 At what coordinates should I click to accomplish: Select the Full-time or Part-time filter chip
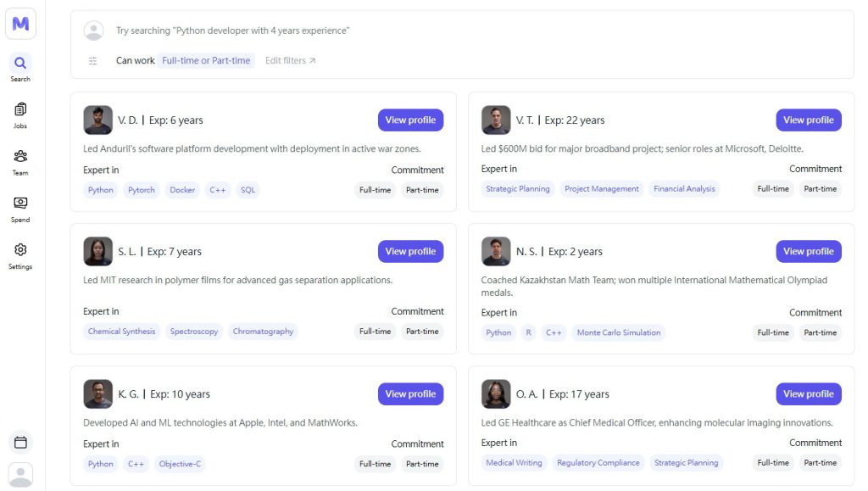(x=206, y=61)
